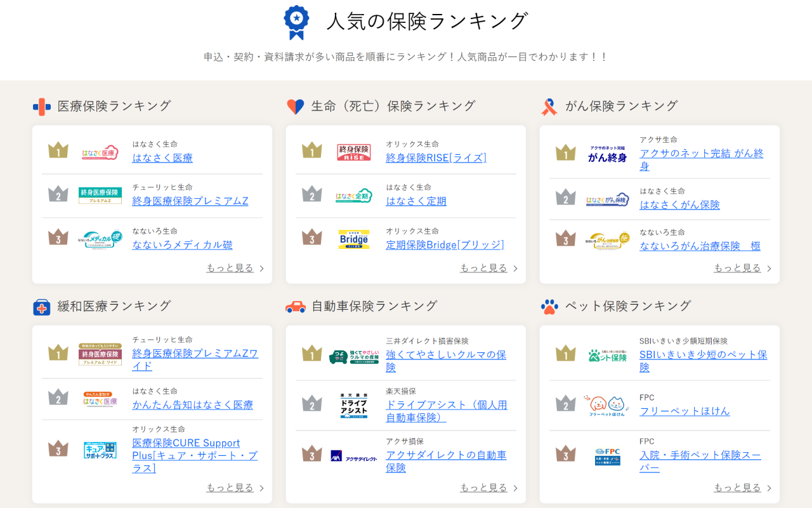Click the フリーペットほけん dog and cat logo
The width and height of the screenshot is (812, 508).
pyautogui.click(x=608, y=405)
